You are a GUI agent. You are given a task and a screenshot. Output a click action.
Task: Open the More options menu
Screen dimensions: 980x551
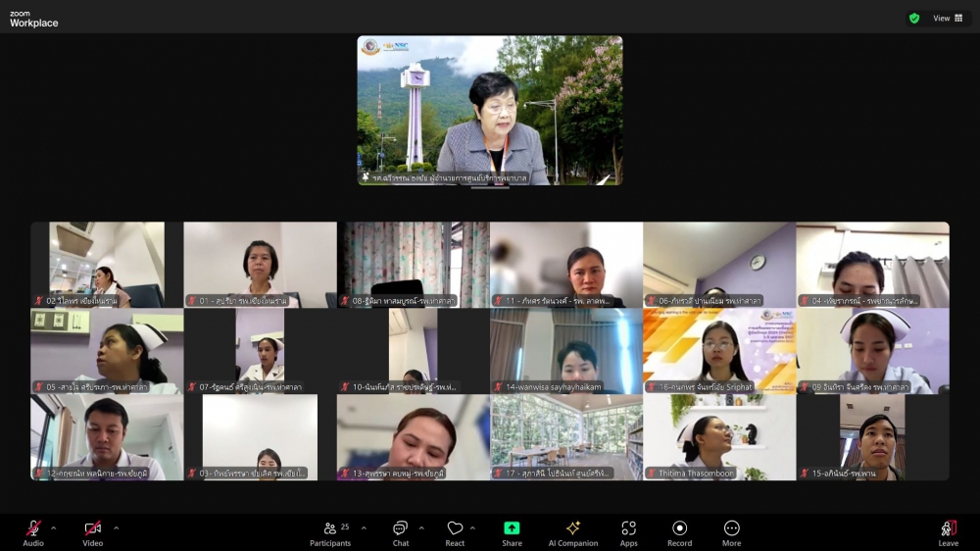click(731, 529)
